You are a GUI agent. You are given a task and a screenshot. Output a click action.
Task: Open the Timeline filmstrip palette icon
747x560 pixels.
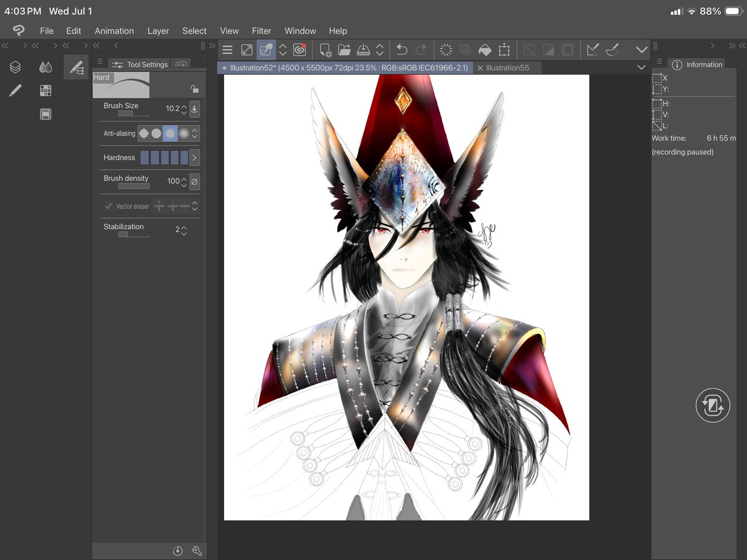click(x=45, y=114)
